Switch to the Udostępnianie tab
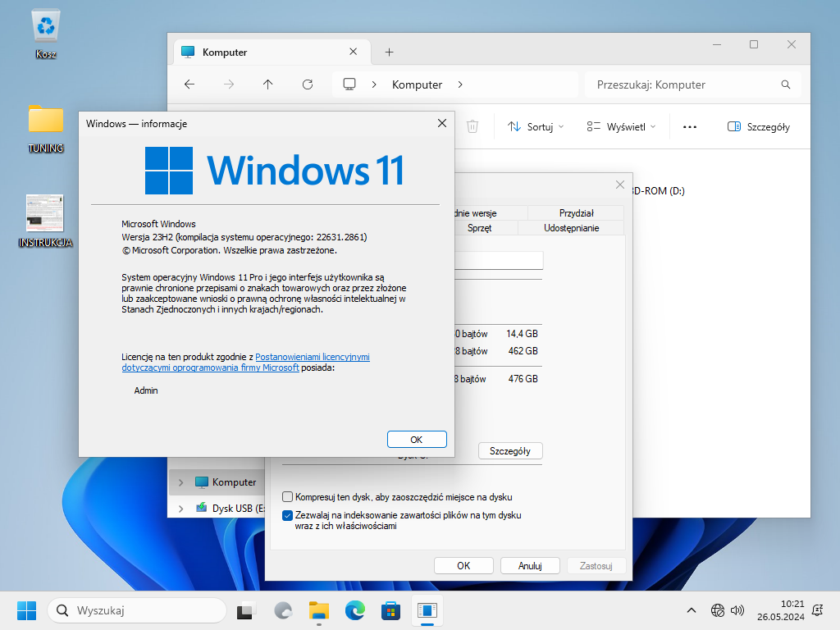 [x=571, y=228]
